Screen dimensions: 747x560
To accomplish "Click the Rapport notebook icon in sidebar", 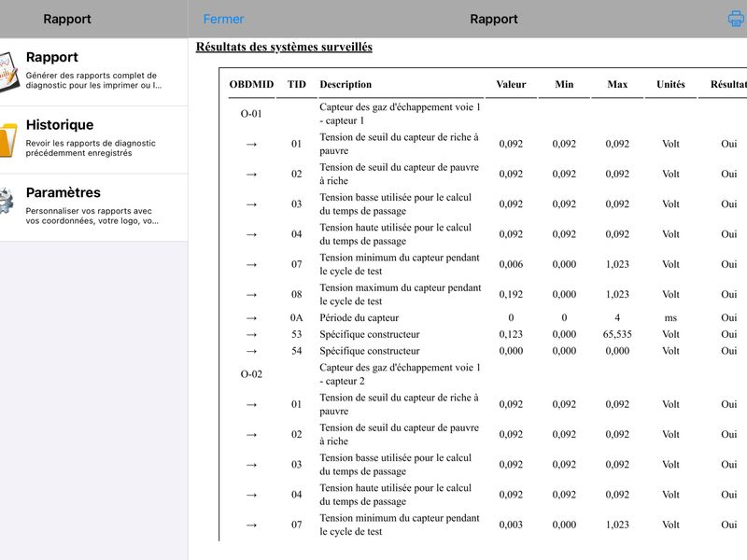I will tap(8, 72).
